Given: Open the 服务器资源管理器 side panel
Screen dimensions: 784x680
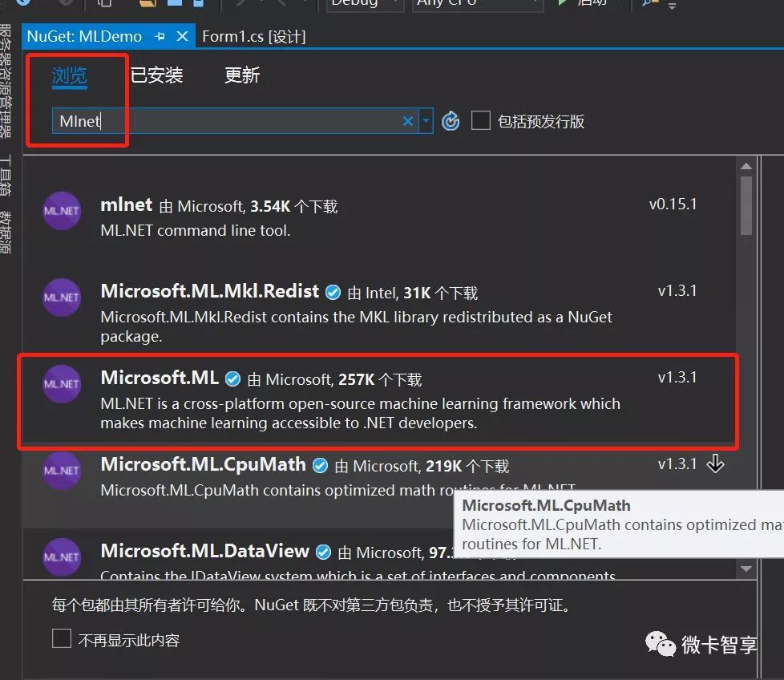Looking at the screenshot, I should point(6,82).
